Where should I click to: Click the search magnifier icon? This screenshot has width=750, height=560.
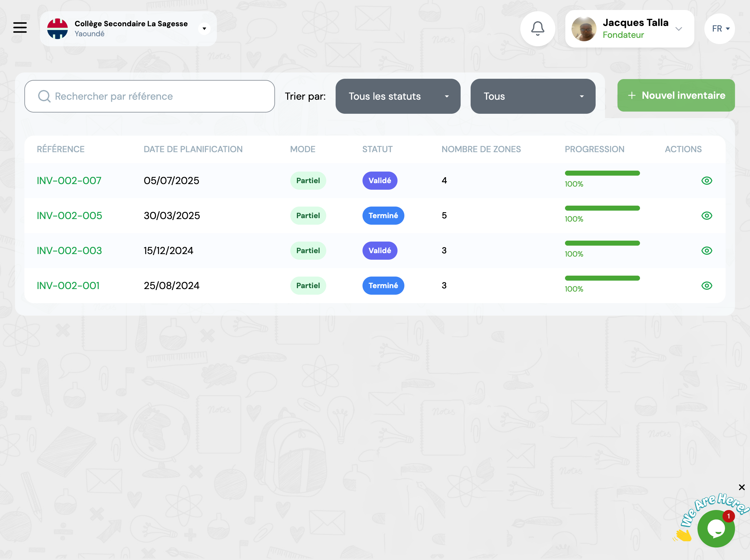[44, 96]
